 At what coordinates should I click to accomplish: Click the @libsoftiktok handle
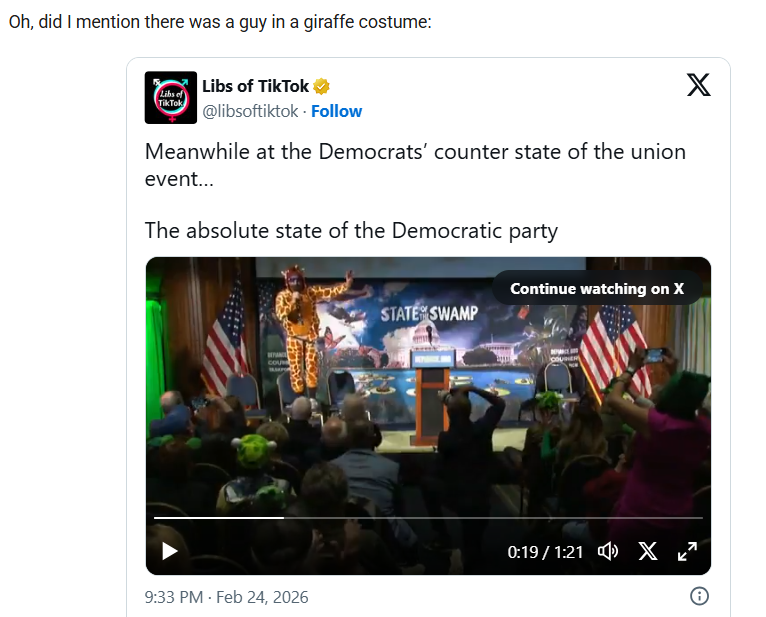point(250,111)
